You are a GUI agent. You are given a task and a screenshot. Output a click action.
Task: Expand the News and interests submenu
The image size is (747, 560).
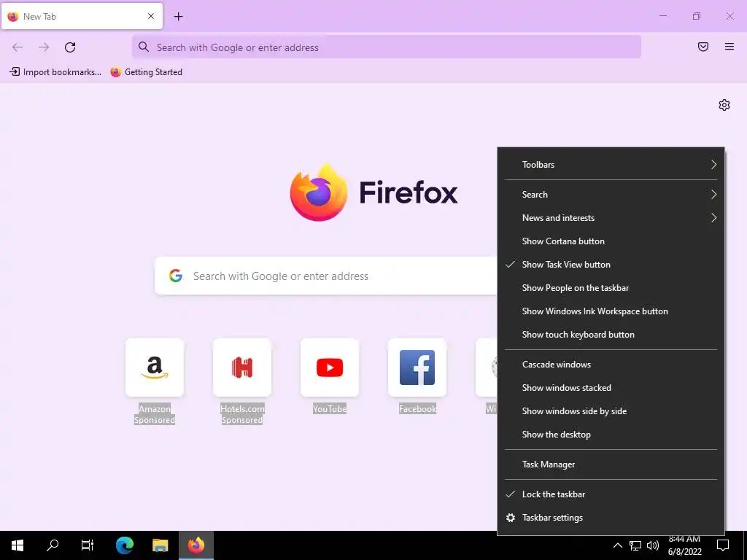click(611, 217)
